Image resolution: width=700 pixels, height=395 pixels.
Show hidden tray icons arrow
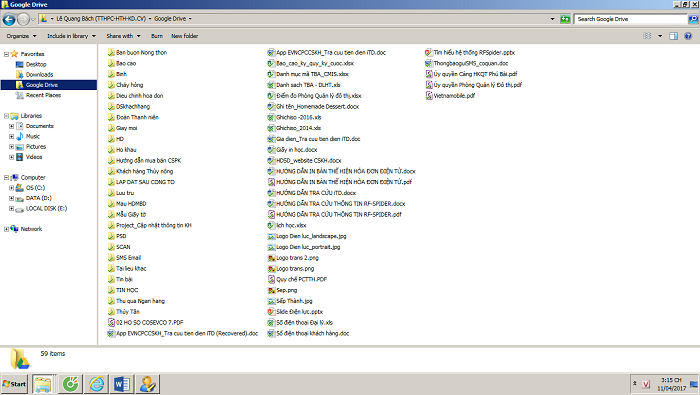pyautogui.click(x=634, y=383)
